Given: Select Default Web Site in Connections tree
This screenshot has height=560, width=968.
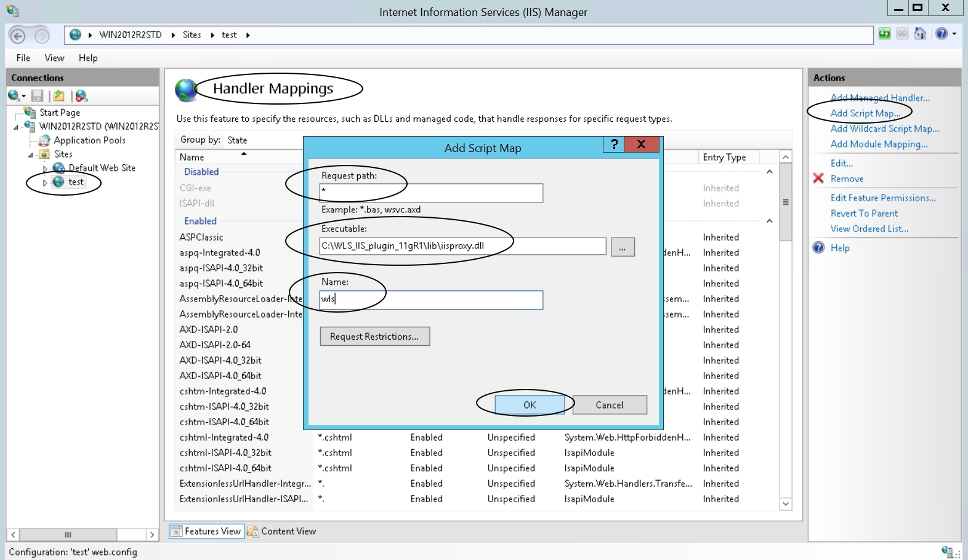Looking at the screenshot, I should [102, 168].
